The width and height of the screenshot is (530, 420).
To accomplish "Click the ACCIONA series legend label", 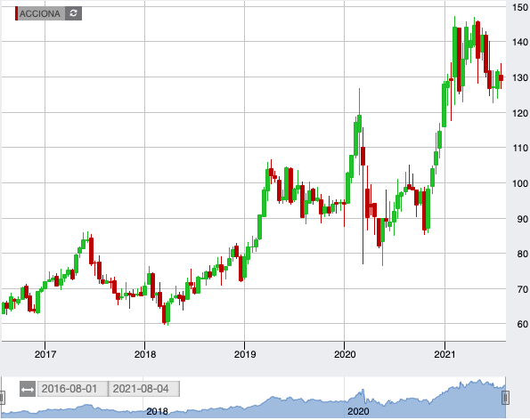I will (x=40, y=14).
